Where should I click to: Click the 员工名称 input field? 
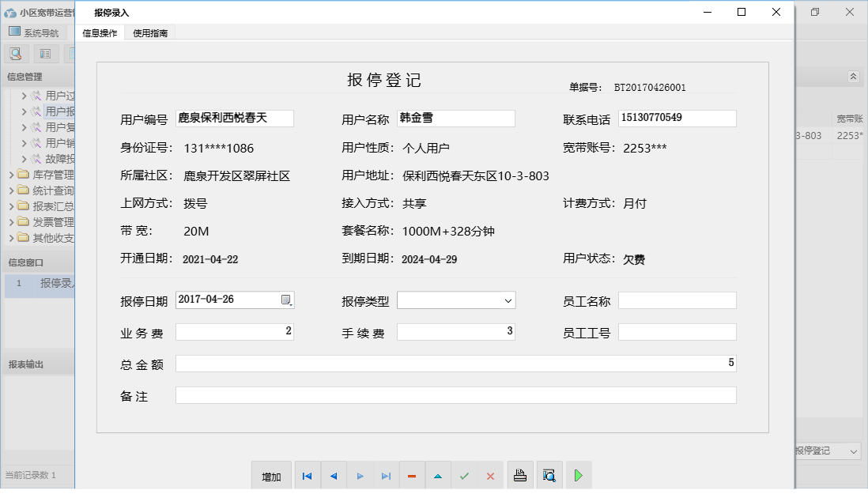click(x=677, y=300)
